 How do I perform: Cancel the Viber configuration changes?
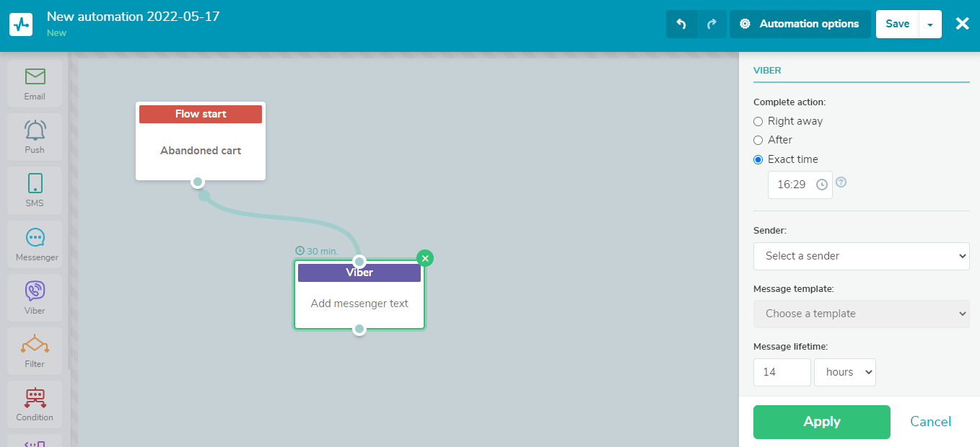pyautogui.click(x=930, y=422)
